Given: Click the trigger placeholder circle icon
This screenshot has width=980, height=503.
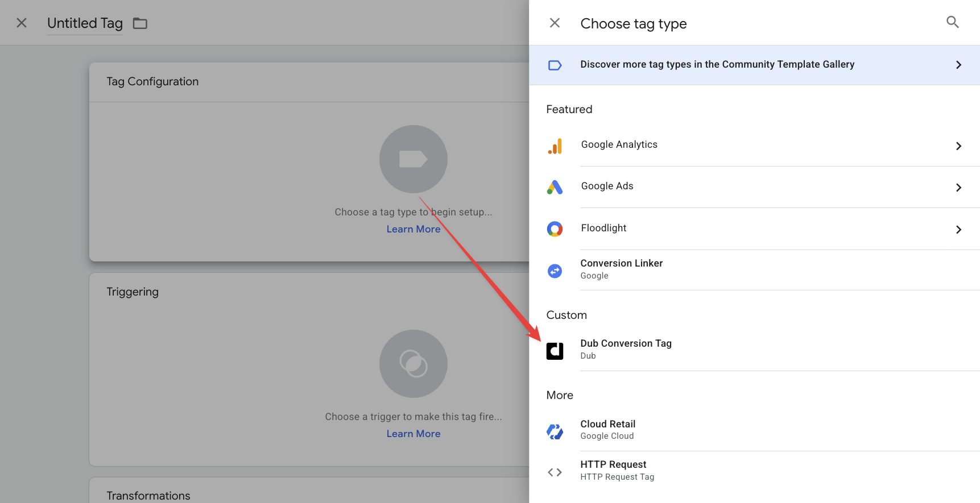Looking at the screenshot, I should [x=413, y=364].
